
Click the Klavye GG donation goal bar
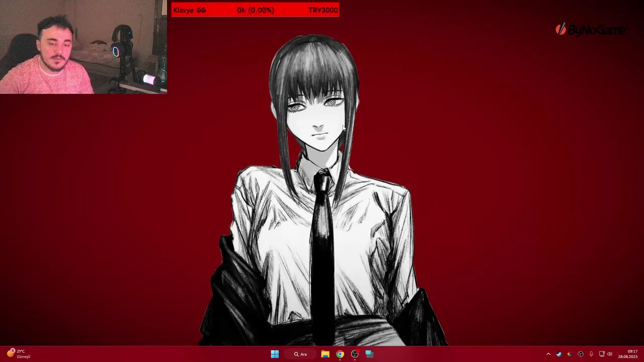[255, 10]
